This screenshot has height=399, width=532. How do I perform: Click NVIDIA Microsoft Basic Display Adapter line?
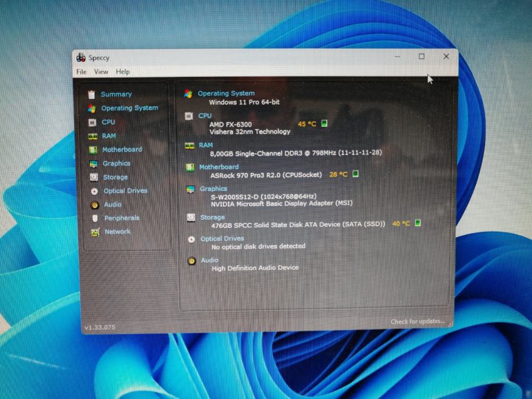coord(281,204)
